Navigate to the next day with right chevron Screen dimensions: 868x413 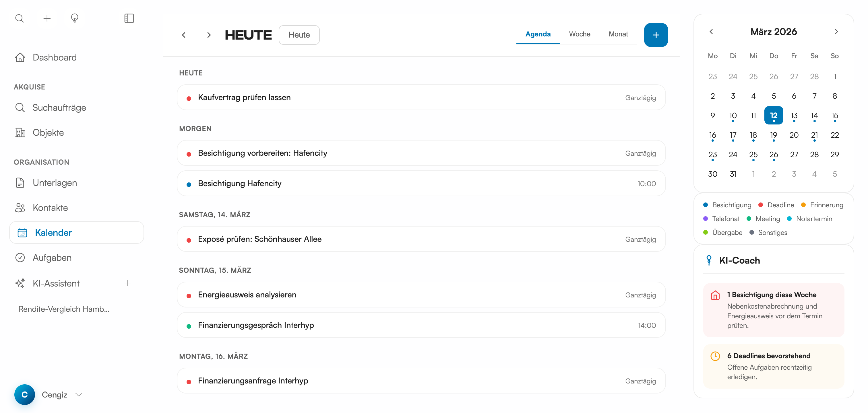pos(209,35)
